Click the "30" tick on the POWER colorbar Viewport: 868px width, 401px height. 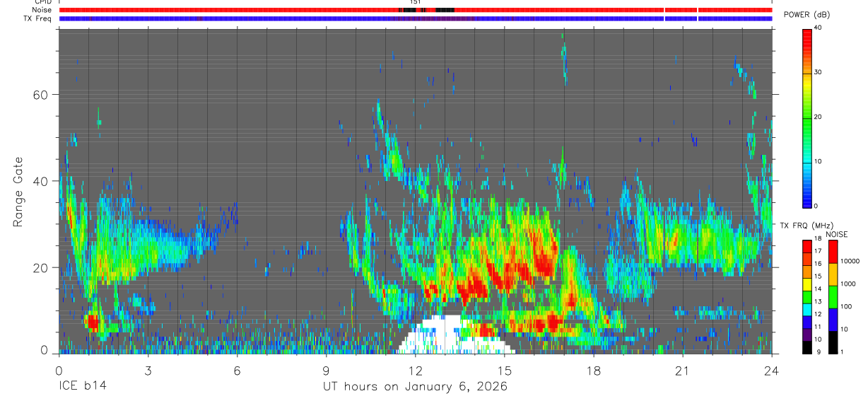[x=818, y=72]
